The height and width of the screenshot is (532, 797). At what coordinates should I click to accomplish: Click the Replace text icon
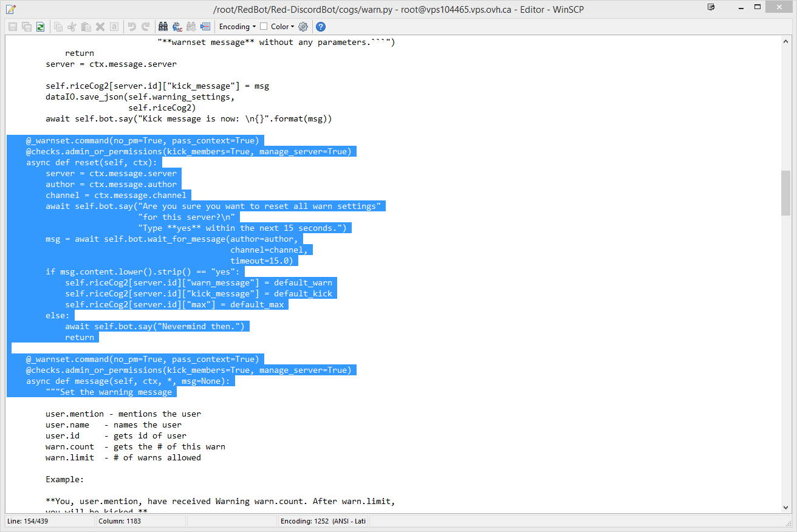point(177,27)
